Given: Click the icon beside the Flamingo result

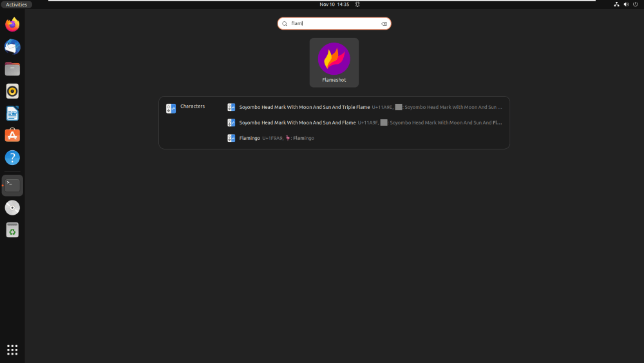Looking at the screenshot, I should 231,138.
